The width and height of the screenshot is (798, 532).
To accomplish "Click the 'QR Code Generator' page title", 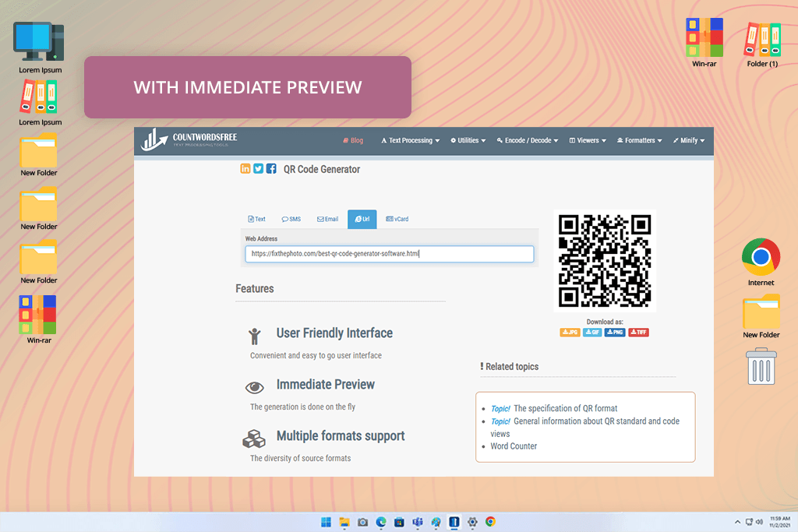I will [322, 169].
